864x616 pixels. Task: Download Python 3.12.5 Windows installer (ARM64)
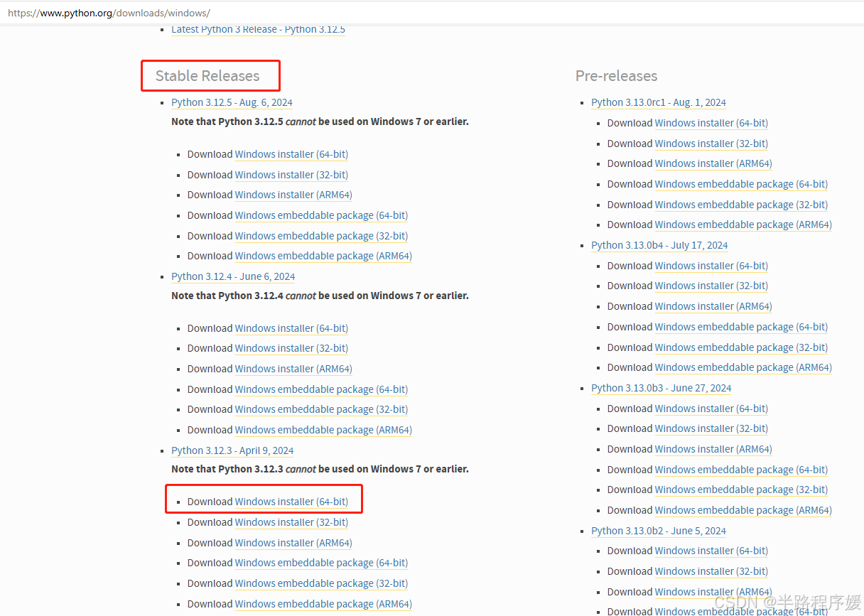293,195
